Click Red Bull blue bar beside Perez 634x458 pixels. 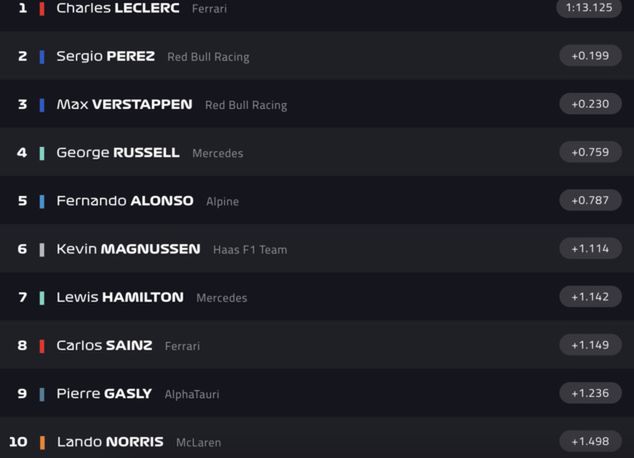[x=42, y=57]
